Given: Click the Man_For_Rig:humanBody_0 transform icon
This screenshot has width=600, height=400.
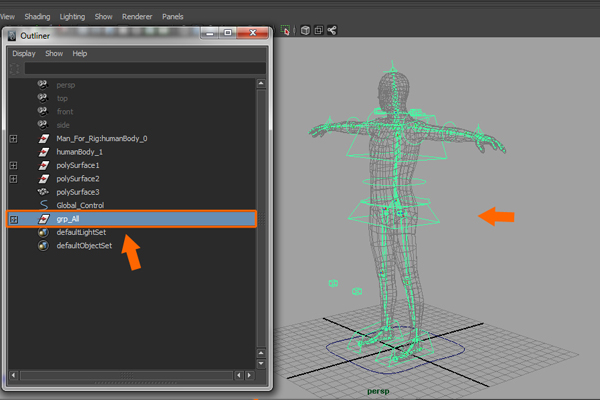Looking at the screenshot, I should point(44,139).
